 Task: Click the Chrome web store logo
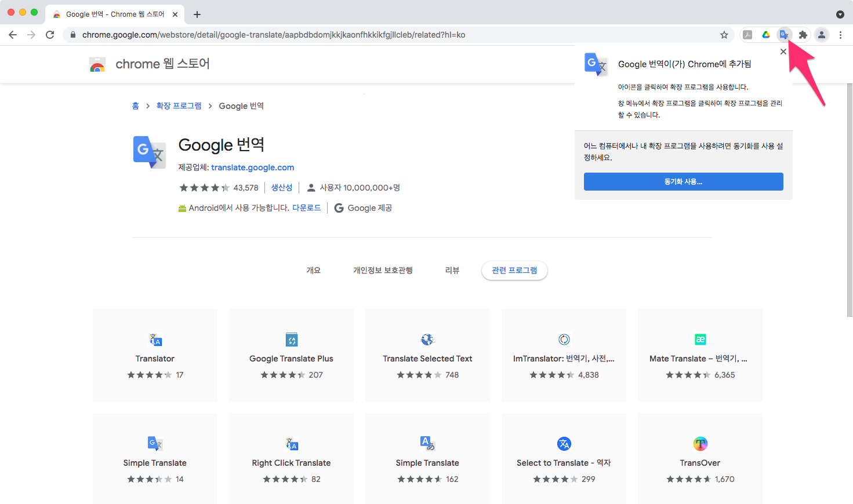pyautogui.click(x=97, y=64)
